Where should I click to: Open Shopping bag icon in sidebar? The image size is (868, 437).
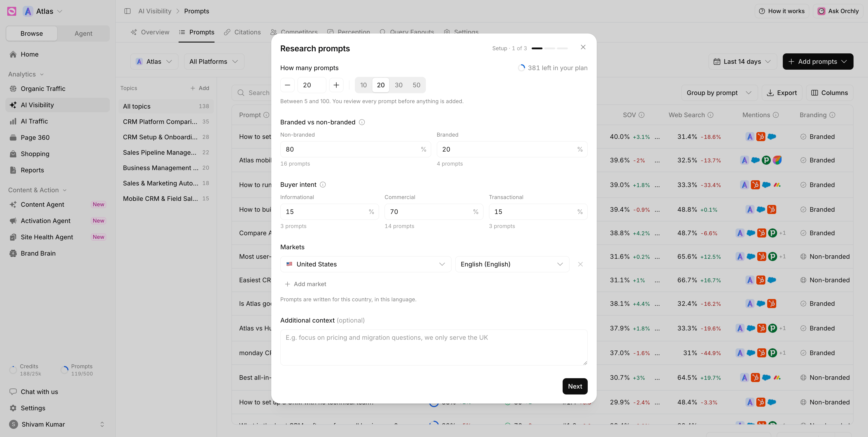tap(13, 154)
